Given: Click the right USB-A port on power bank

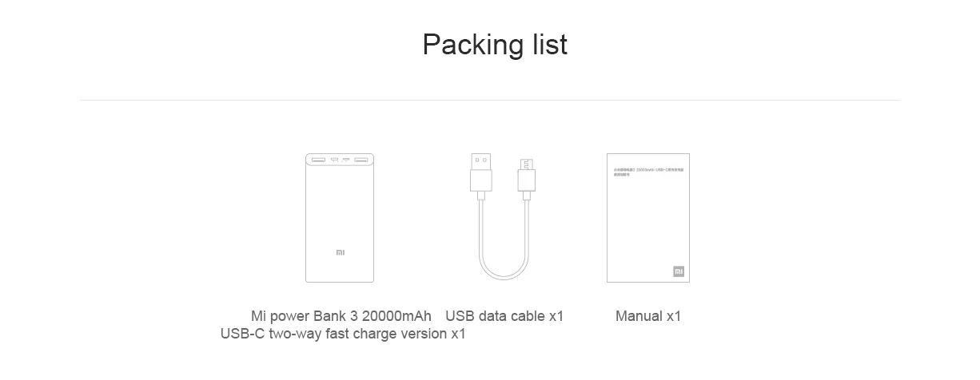Looking at the screenshot, I should (361, 160).
